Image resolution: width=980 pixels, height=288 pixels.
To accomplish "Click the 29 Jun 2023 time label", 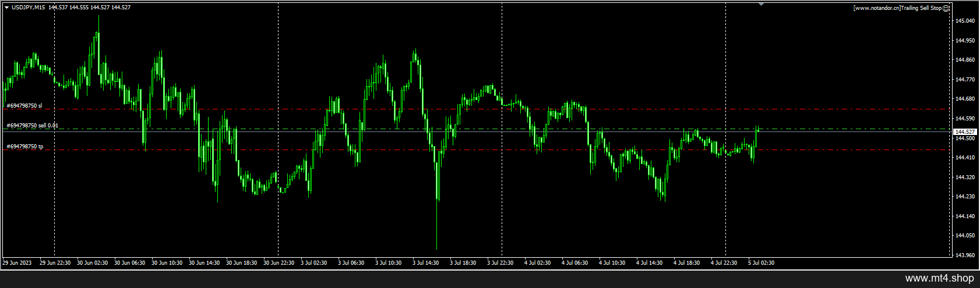I will (17, 263).
